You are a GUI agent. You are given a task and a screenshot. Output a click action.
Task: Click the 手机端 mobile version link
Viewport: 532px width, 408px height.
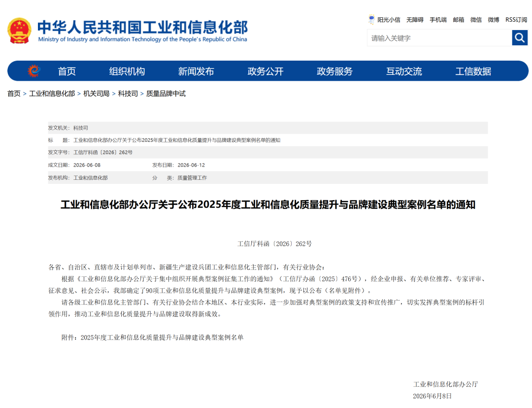point(438,20)
